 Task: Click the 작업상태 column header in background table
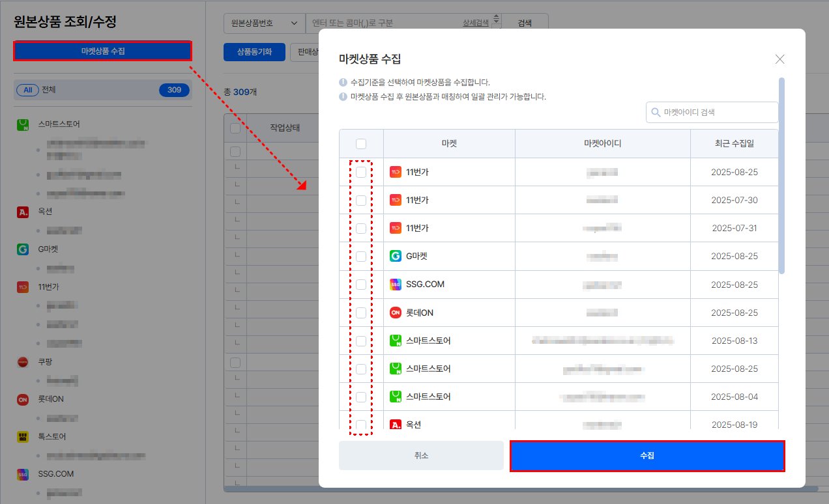(x=285, y=128)
